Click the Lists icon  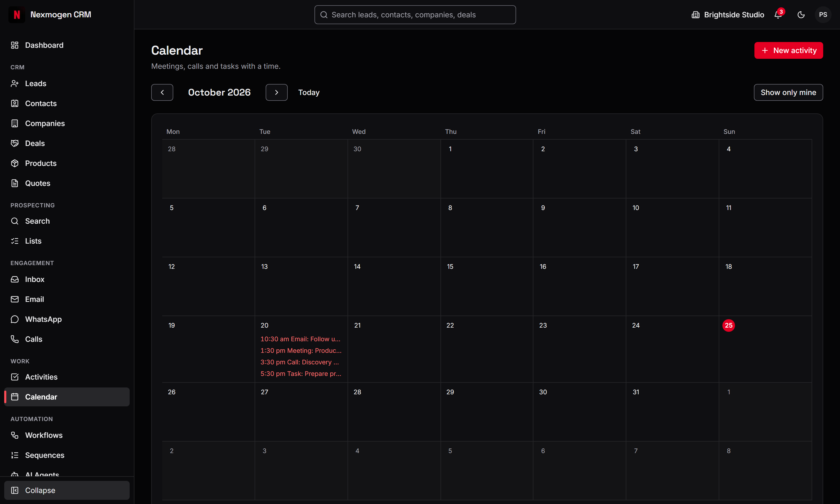[15, 241]
